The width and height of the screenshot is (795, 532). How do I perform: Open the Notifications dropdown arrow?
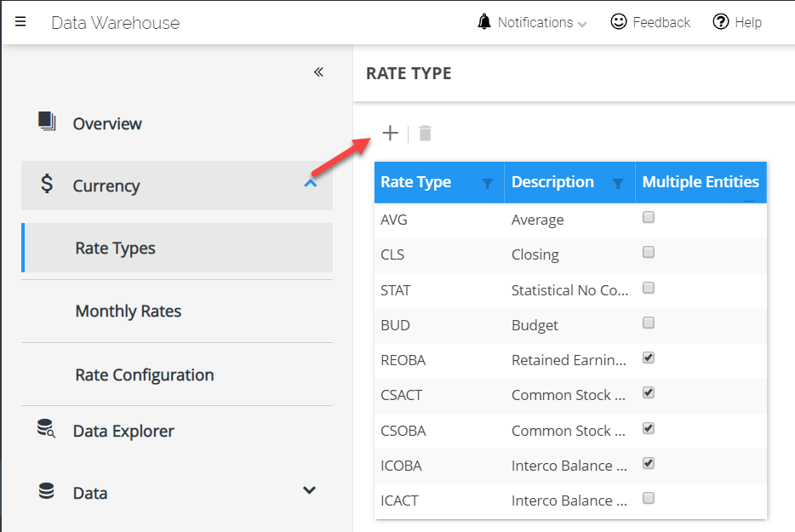pyautogui.click(x=582, y=25)
